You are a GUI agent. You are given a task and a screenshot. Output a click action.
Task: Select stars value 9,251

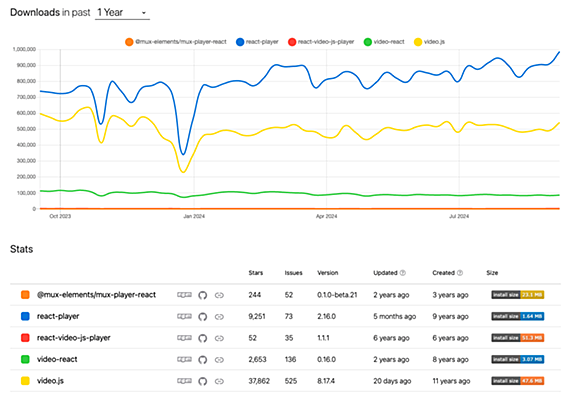click(x=257, y=316)
